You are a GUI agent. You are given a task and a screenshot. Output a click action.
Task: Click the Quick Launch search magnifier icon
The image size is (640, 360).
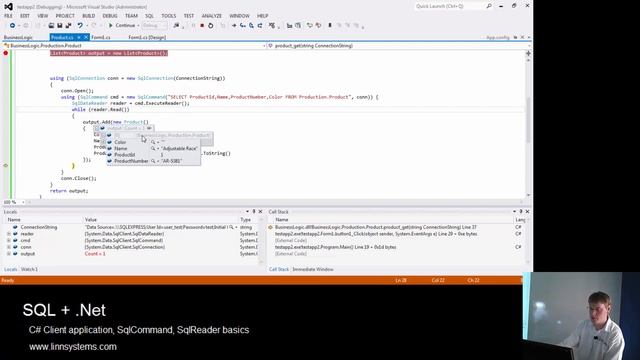click(x=489, y=6)
